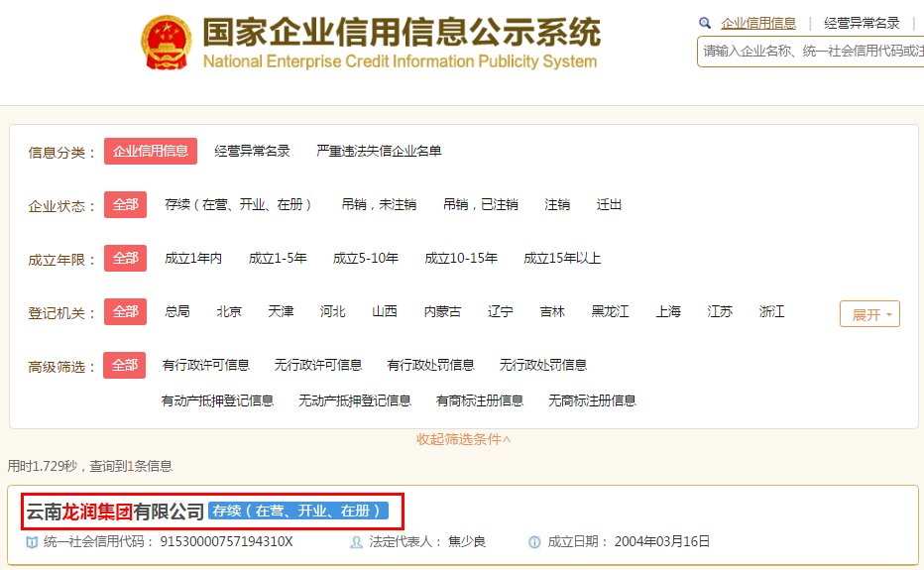Filter by 成立1-5年

coord(278,258)
